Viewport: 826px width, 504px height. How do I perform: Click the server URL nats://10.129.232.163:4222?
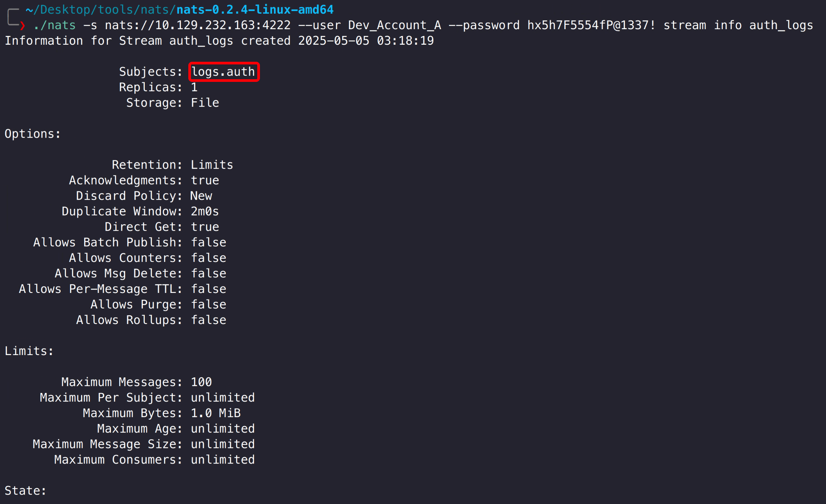pyautogui.click(x=197, y=25)
